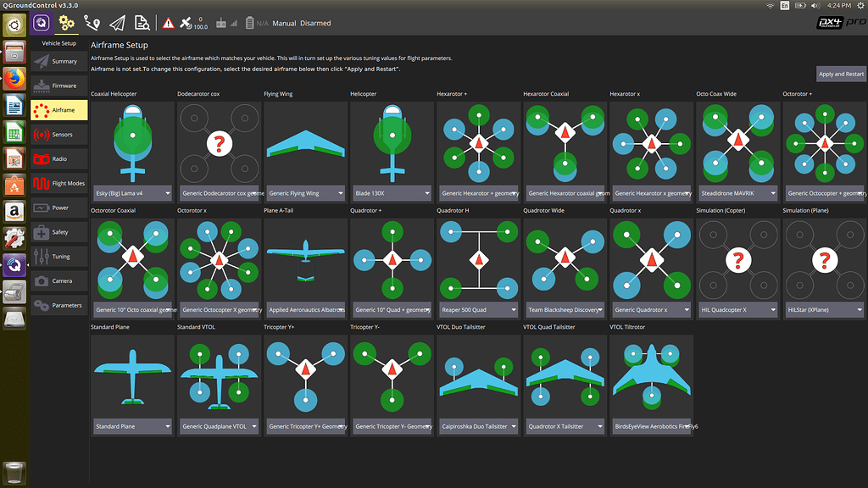868x488 pixels.
Task: Launch Firefox from the Ubuntu dock
Action: 14,79
